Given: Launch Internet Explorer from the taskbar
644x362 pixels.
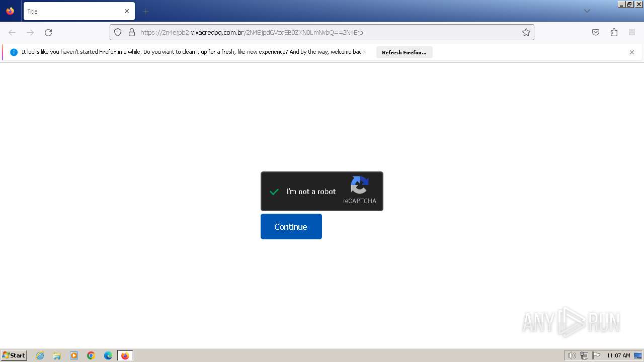Looking at the screenshot, I should coord(40,355).
